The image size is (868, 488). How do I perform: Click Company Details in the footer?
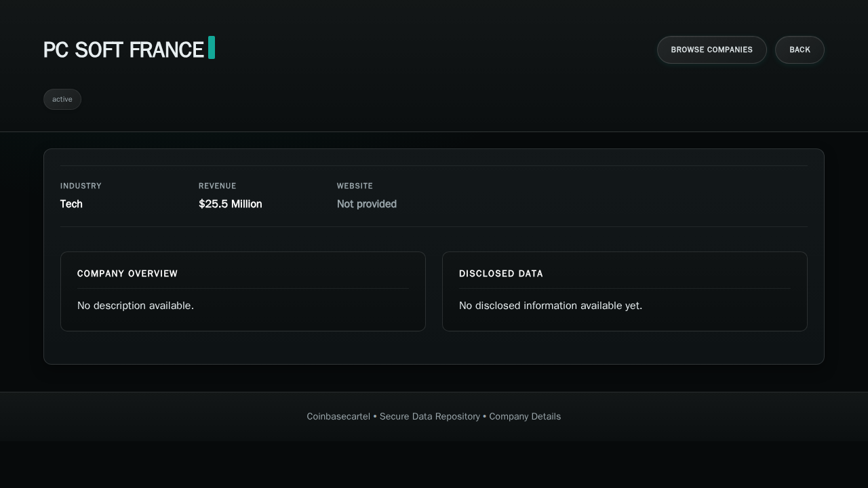525,416
